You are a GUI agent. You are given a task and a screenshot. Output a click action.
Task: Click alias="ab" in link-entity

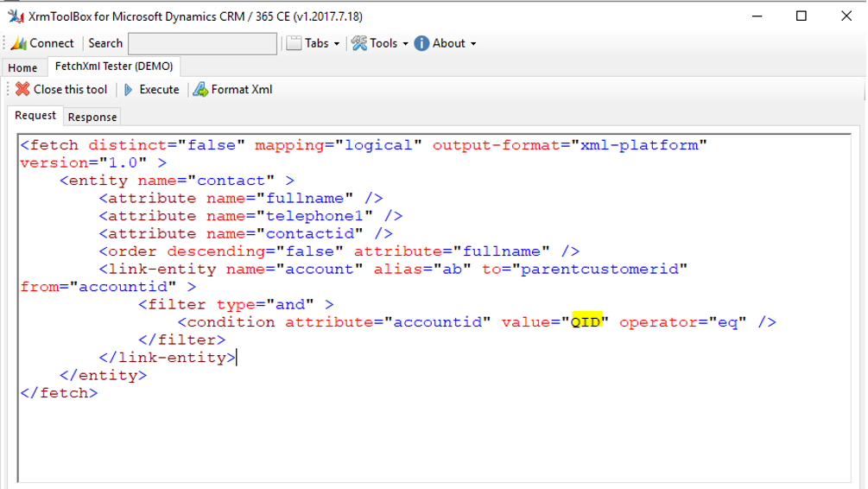(x=422, y=269)
